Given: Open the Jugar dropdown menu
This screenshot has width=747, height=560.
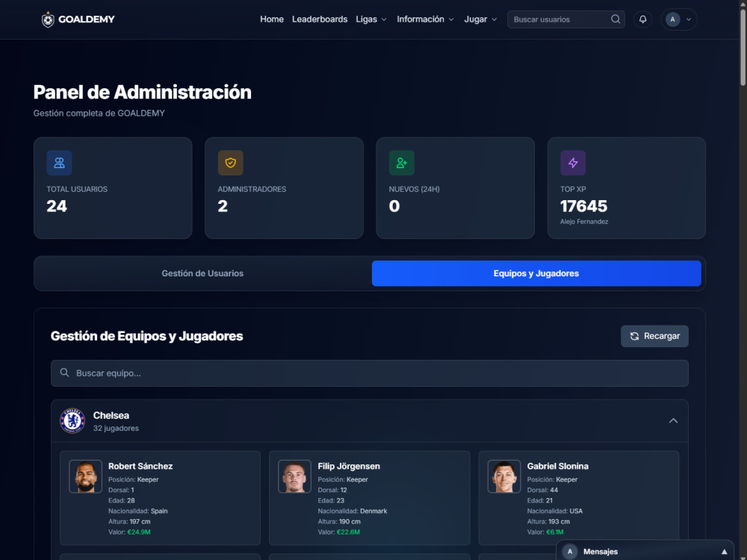Looking at the screenshot, I should (480, 19).
